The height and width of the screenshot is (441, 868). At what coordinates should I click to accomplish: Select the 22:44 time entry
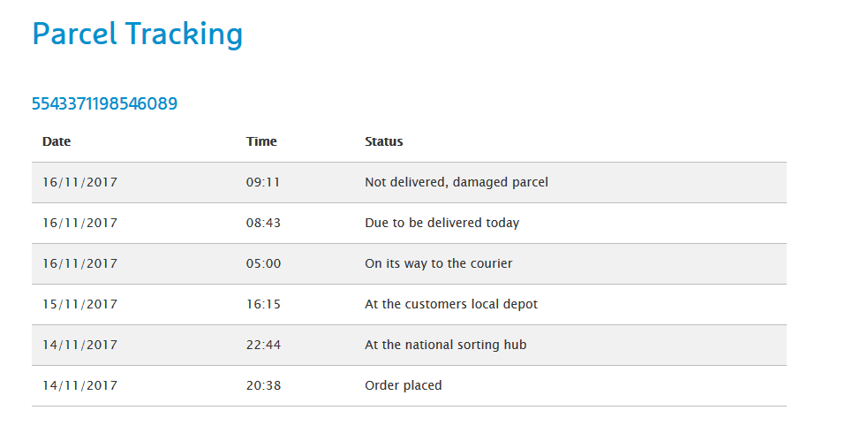(263, 346)
